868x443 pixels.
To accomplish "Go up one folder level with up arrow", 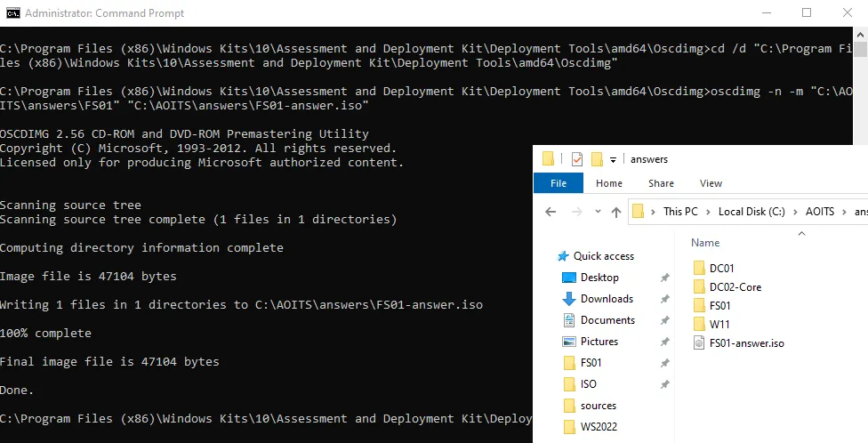I will pyautogui.click(x=616, y=212).
